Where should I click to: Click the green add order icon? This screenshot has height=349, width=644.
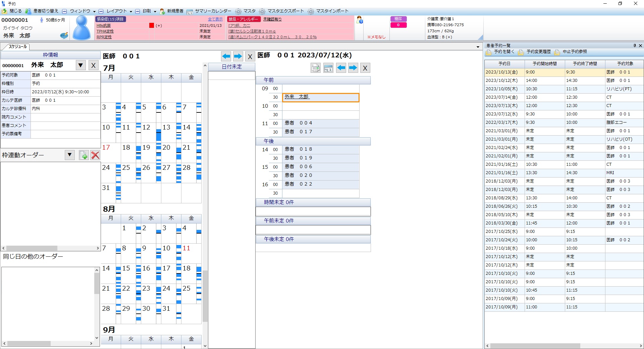(84, 155)
